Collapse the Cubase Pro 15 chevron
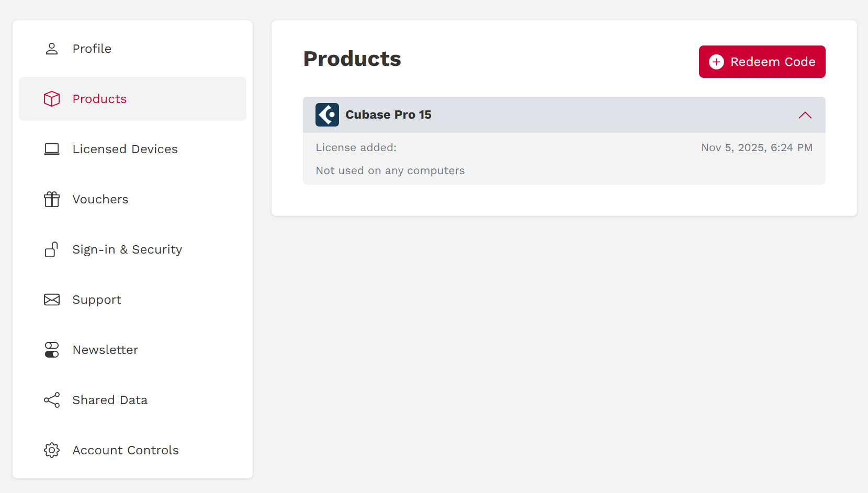This screenshot has height=493, width=868. tap(805, 115)
